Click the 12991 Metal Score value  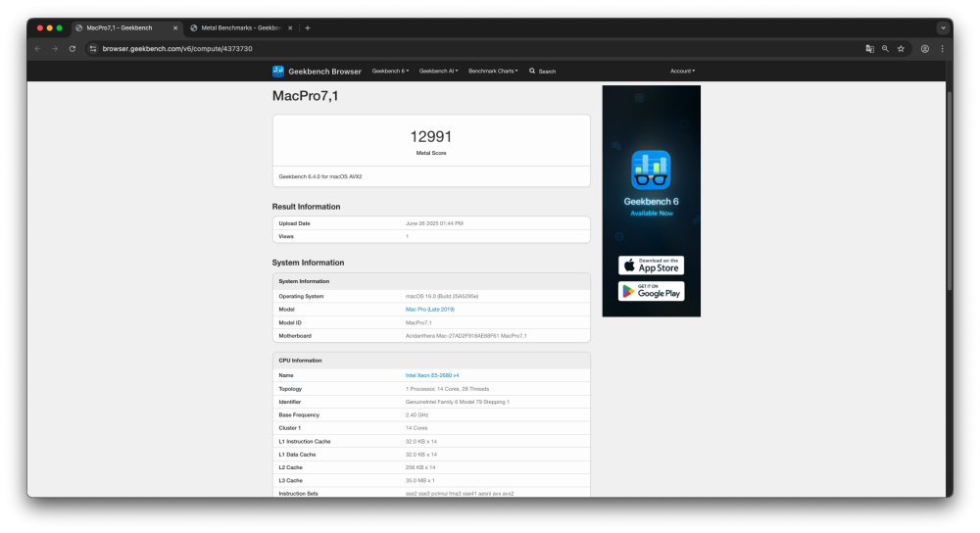[430, 137]
